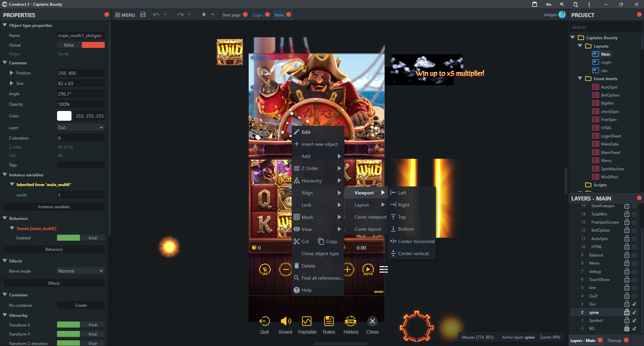Uncheck visibility of the Symbol layer

coord(634,321)
